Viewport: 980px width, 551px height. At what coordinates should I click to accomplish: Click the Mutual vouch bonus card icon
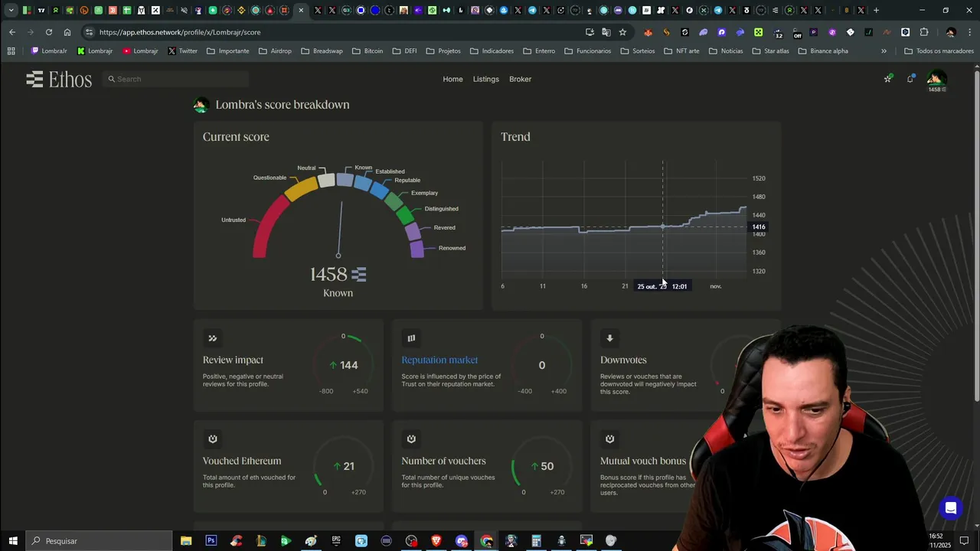(610, 439)
